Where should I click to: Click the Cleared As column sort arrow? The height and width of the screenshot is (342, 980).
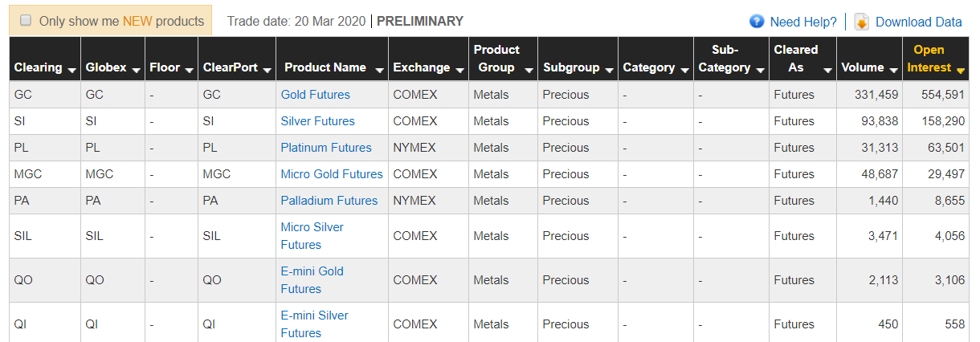[827, 71]
